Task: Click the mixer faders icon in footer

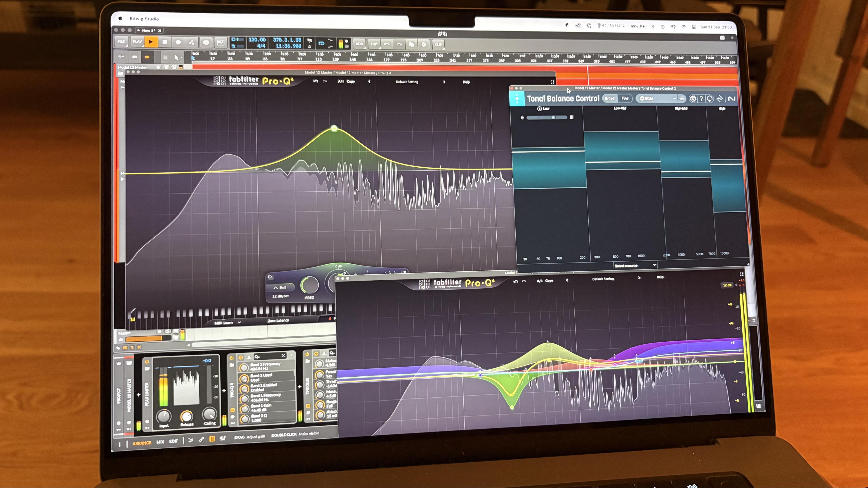Action: [223, 438]
